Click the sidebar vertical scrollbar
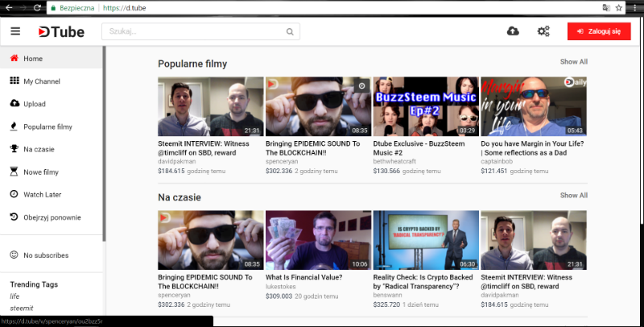This screenshot has width=644, height=327. (x=105, y=144)
